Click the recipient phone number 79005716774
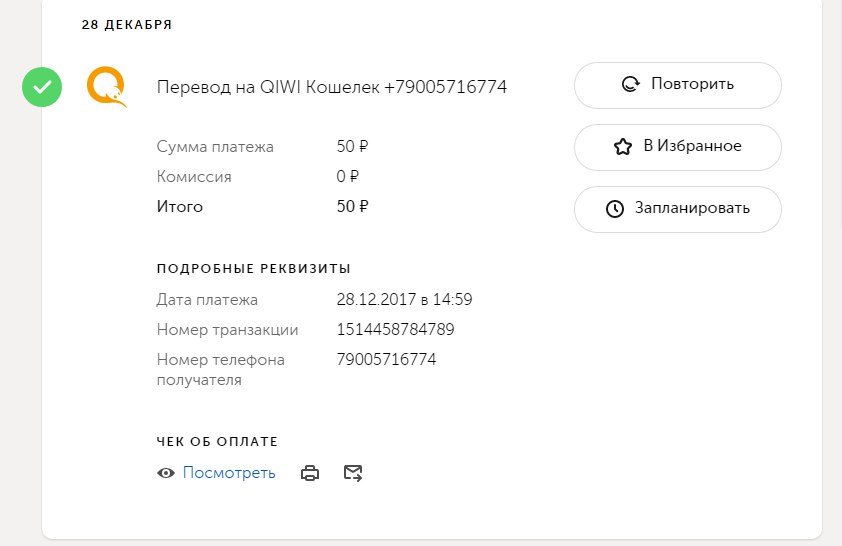Screen dimensions: 842x546 (386, 359)
